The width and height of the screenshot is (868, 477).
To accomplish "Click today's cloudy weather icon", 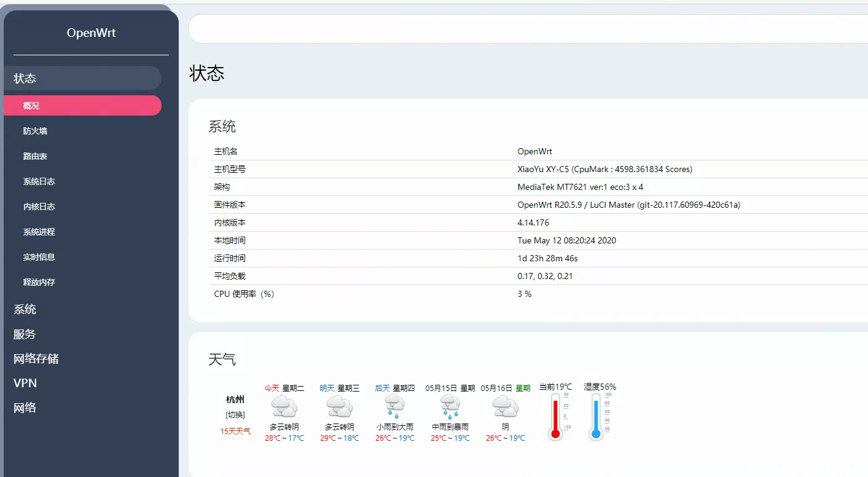I will pos(284,407).
